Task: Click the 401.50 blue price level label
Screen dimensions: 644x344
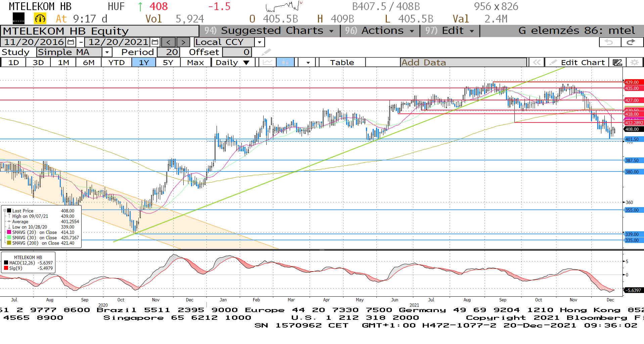Action: [633, 139]
